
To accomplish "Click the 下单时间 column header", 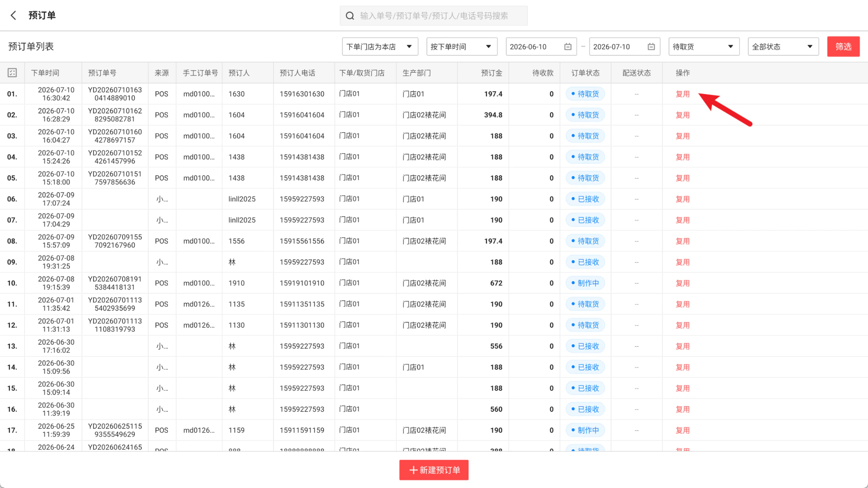I will click(x=45, y=73).
